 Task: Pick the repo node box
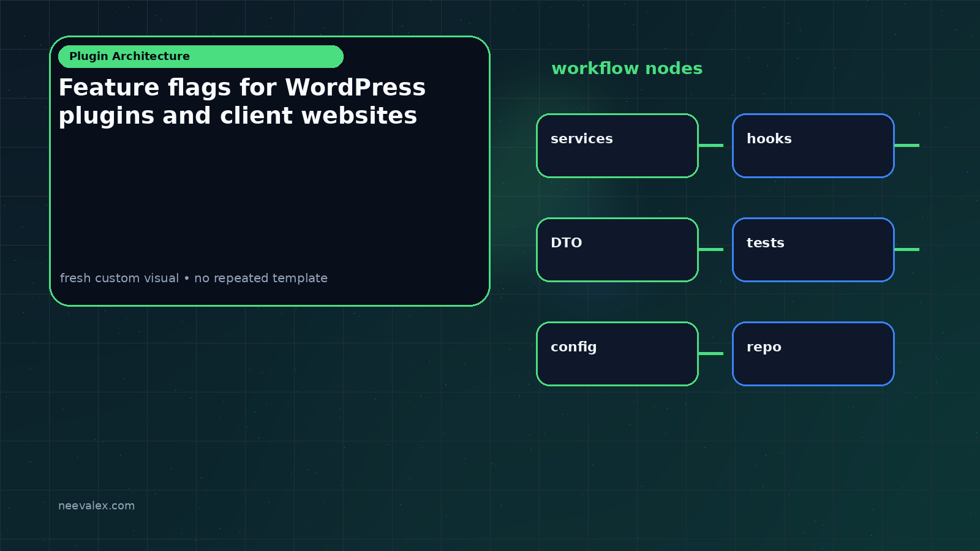813,354
